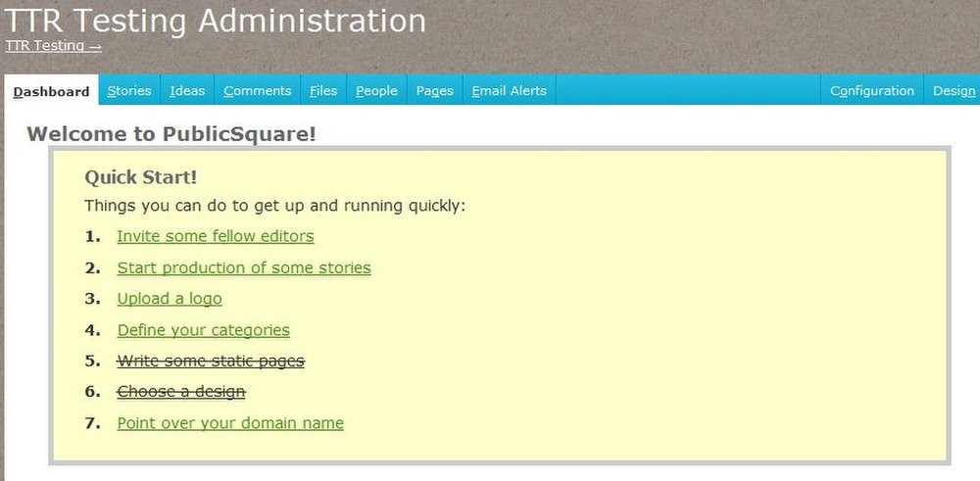
Task: Follow the 'TTR Testing →' site link
Action: pos(53,46)
